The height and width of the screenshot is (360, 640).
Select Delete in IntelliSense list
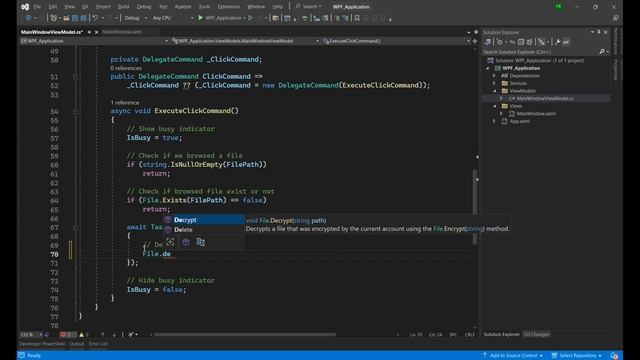[204, 230]
